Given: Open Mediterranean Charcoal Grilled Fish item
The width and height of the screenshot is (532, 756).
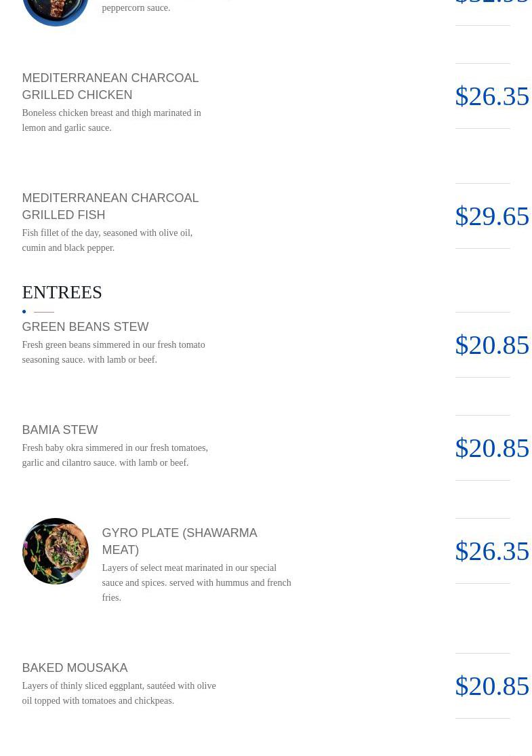Looking at the screenshot, I should (x=110, y=206).
